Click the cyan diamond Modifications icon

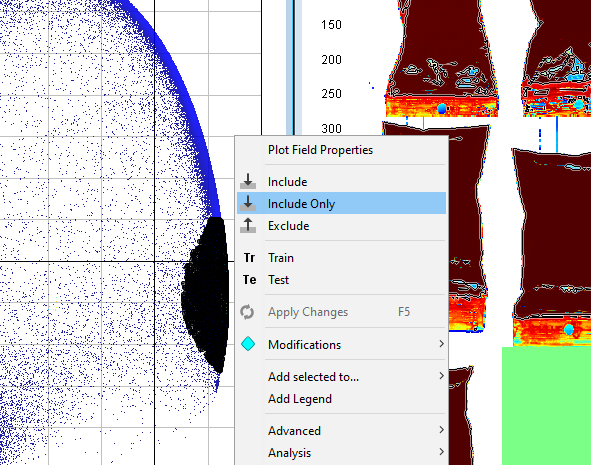click(248, 344)
